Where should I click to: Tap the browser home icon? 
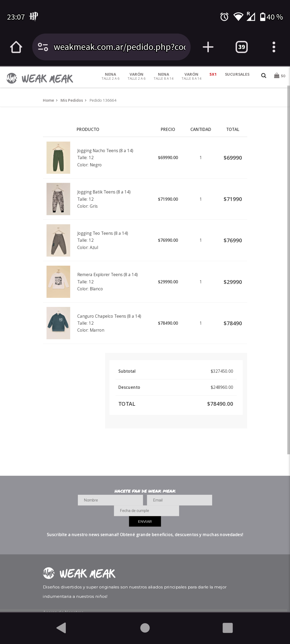pos(16,47)
